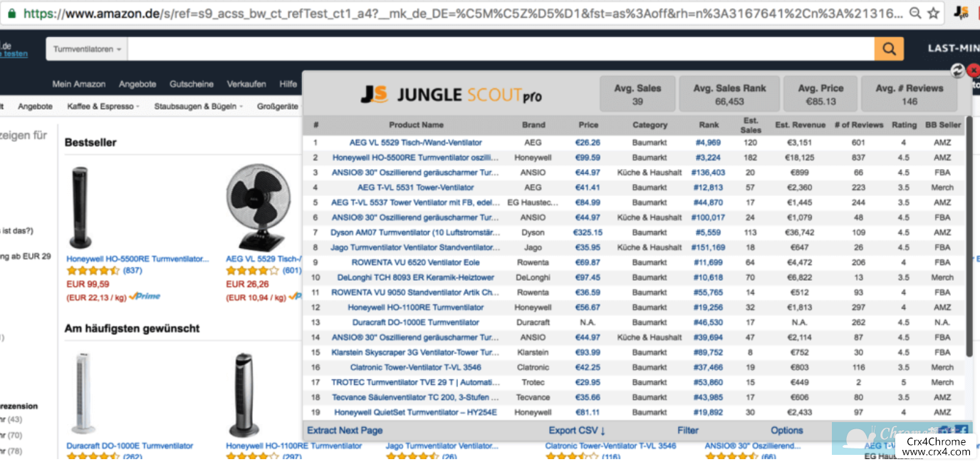This screenshot has width=980, height=462.
Task: Click the €36,742 estimated revenue cell
Action: pyautogui.click(x=799, y=232)
